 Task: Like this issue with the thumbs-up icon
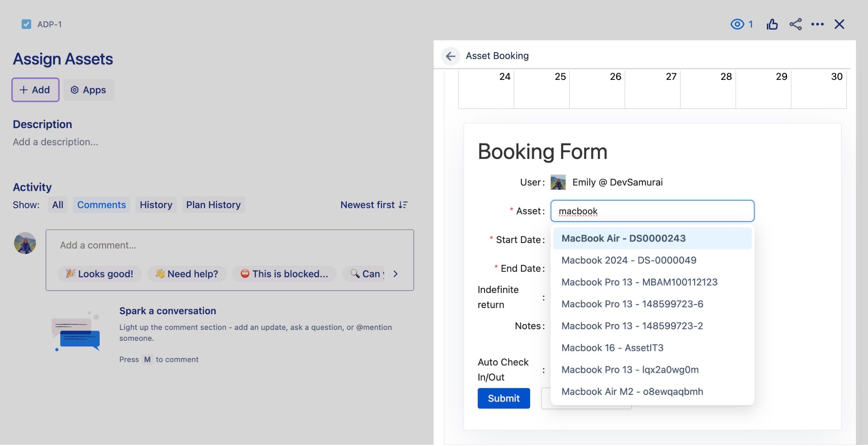[x=772, y=24]
